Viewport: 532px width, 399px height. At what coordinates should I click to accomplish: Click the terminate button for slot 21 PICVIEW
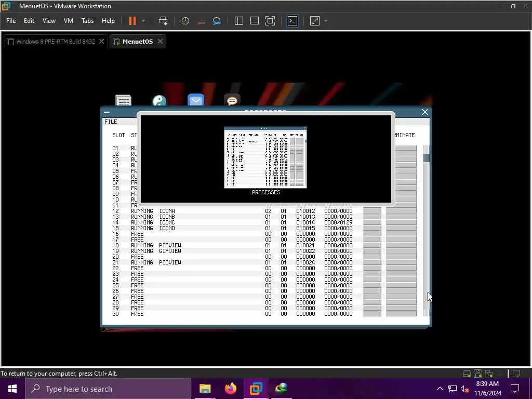tap(401, 262)
